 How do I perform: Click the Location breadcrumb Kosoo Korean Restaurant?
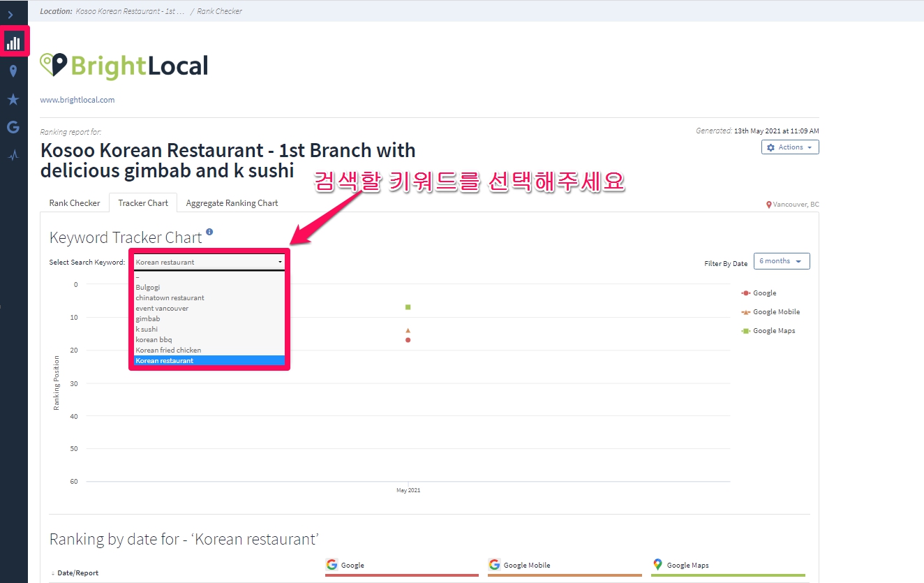(x=130, y=11)
